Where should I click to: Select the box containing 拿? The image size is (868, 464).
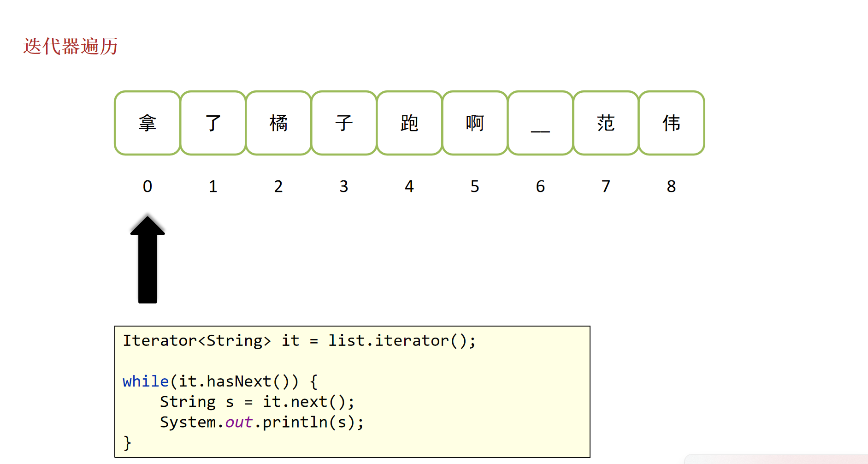coord(148,123)
